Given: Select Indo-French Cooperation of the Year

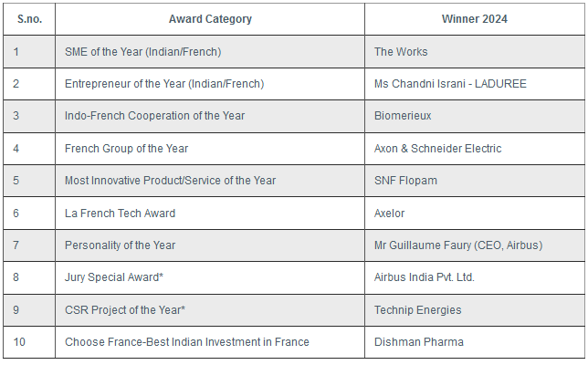Looking at the screenshot, I should (x=154, y=116).
